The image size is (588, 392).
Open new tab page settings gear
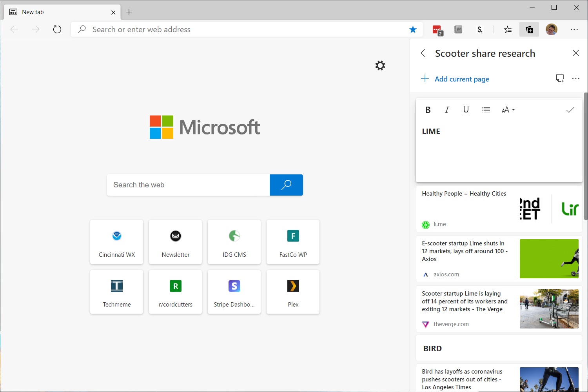380,65
